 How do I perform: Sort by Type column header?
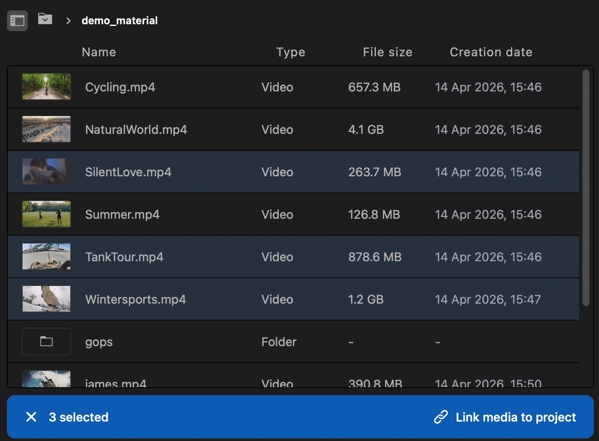(x=291, y=52)
